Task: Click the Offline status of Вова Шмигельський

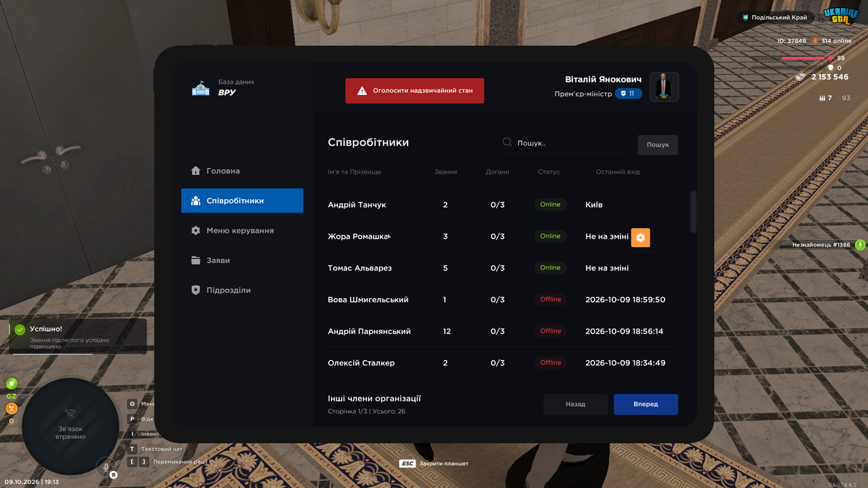Action: click(x=550, y=300)
